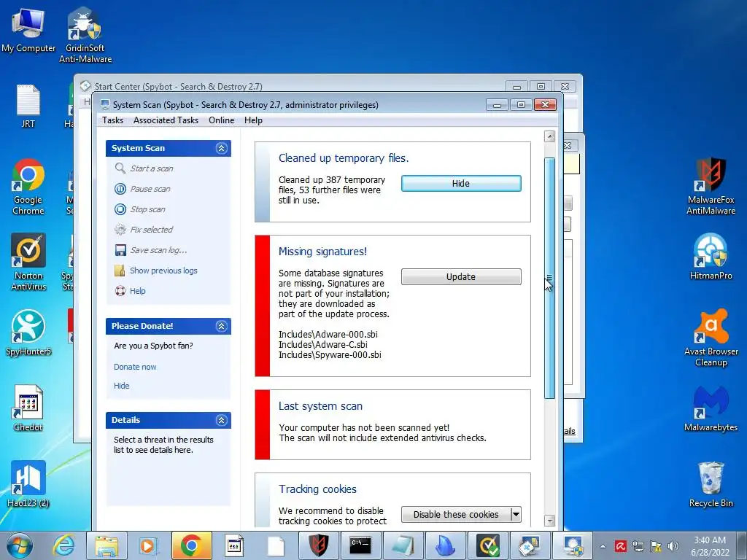The image size is (747, 560).
Task: Launch SpyHunter5 desktop shortcut
Action: click(x=28, y=332)
